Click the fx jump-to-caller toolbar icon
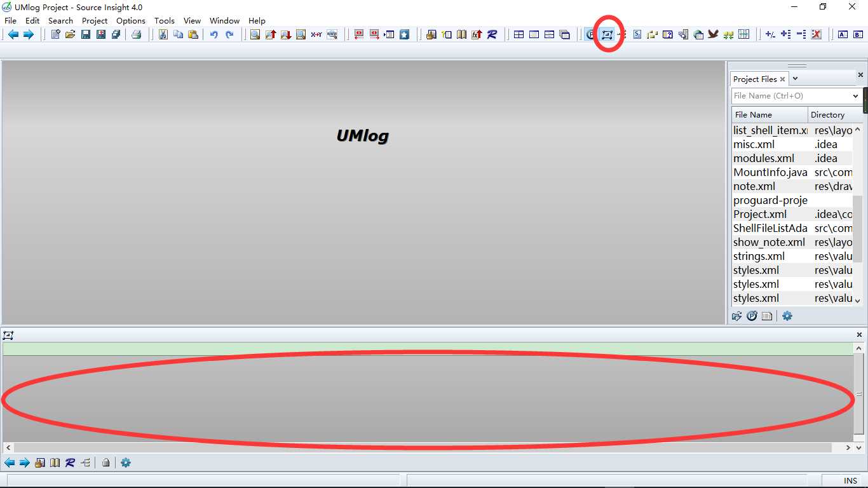Image resolution: width=868 pixels, height=488 pixels. tap(477, 34)
